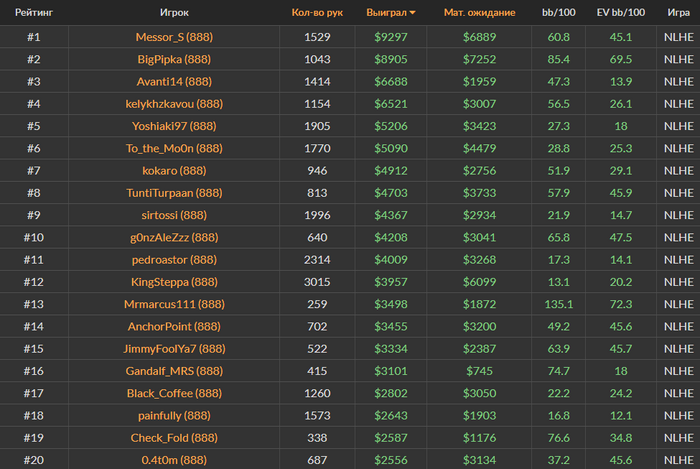View KingSteppa (888) player details
This screenshot has width=700, height=469.
click(x=174, y=282)
